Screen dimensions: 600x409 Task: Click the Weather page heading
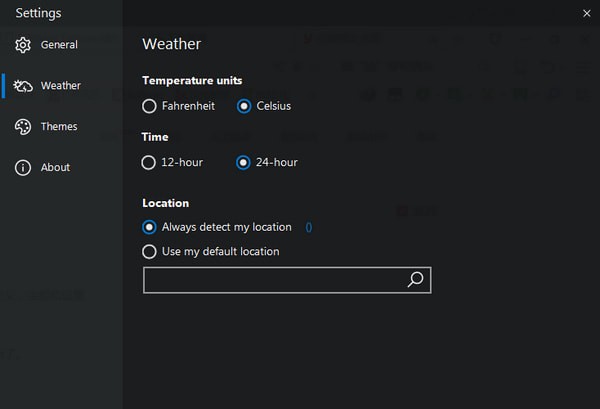tap(171, 44)
